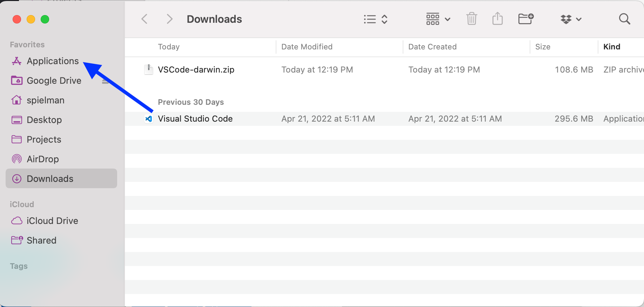Click the Visual Studio Code app icon

click(149, 119)
